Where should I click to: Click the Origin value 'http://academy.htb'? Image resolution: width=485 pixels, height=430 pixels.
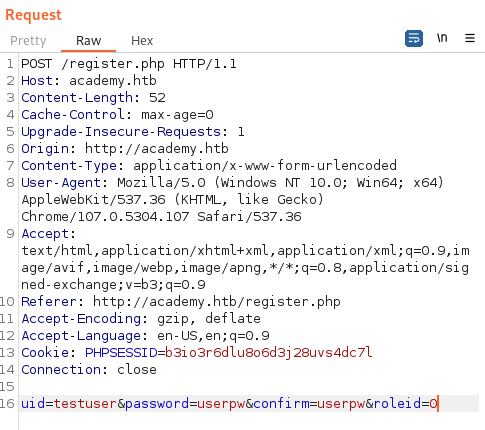(x=157, y=149)
